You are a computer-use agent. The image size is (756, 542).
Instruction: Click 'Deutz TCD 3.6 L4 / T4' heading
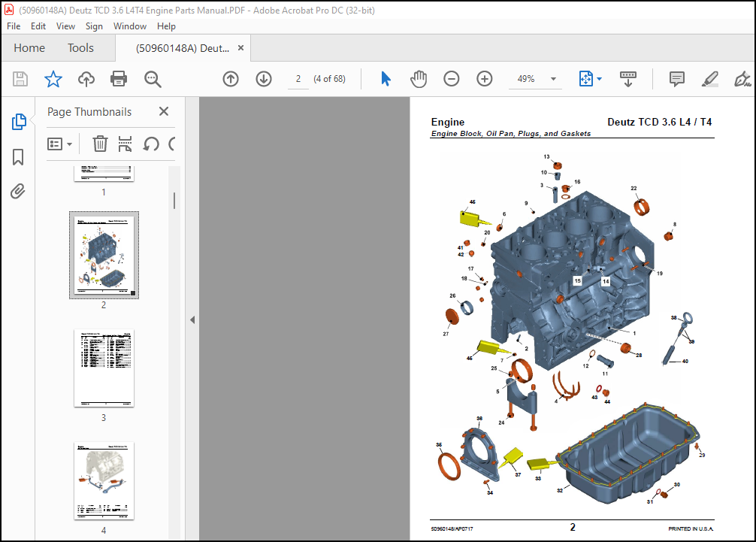click(659, 122)
